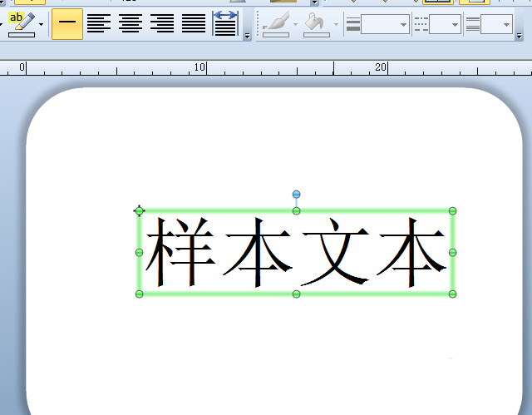Click the top-right corner handle of text box
Viewport: 532px width, 415px height.
pyautogui.click(x=452, y=211)
